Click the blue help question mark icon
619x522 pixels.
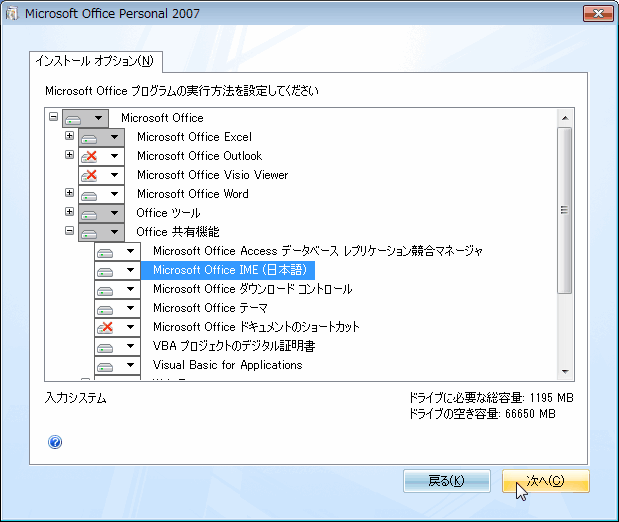55,442
